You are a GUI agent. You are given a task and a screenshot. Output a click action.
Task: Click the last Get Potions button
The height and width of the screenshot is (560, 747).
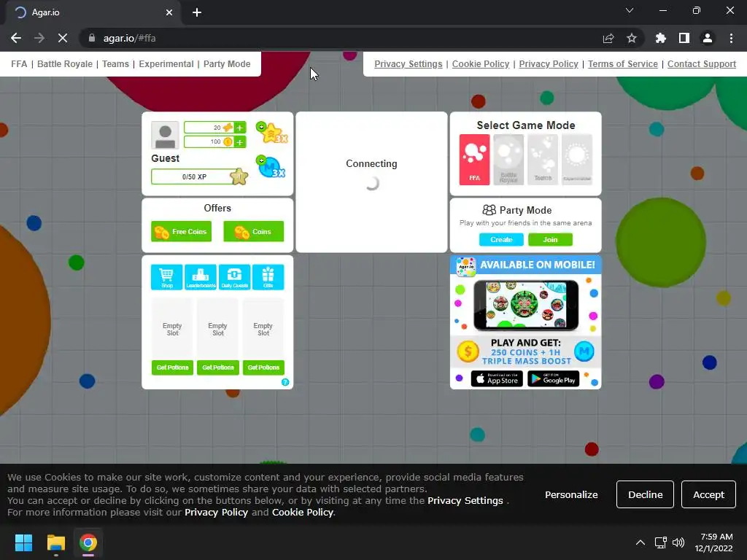tap(263, 367)
